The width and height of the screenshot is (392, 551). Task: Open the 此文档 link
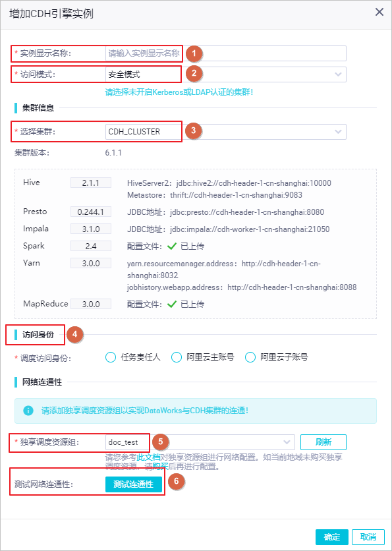coord(148,457)
